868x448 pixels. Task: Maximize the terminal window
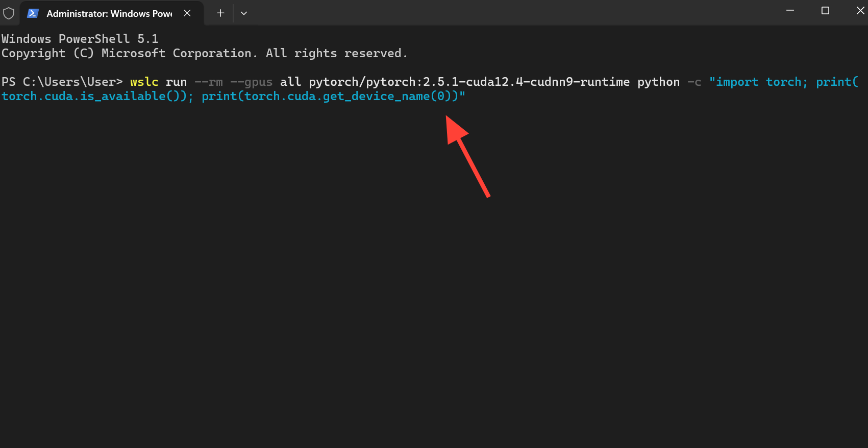coord(825,10)
